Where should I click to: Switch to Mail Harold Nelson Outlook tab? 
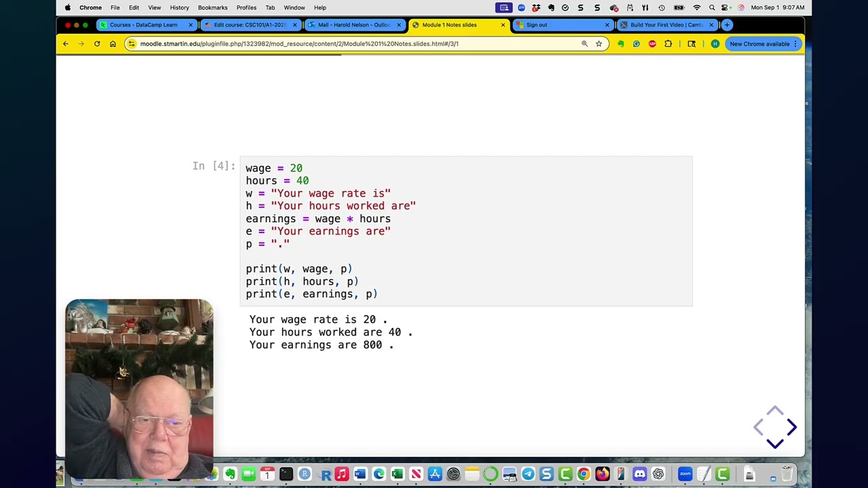tap(354, 25)
